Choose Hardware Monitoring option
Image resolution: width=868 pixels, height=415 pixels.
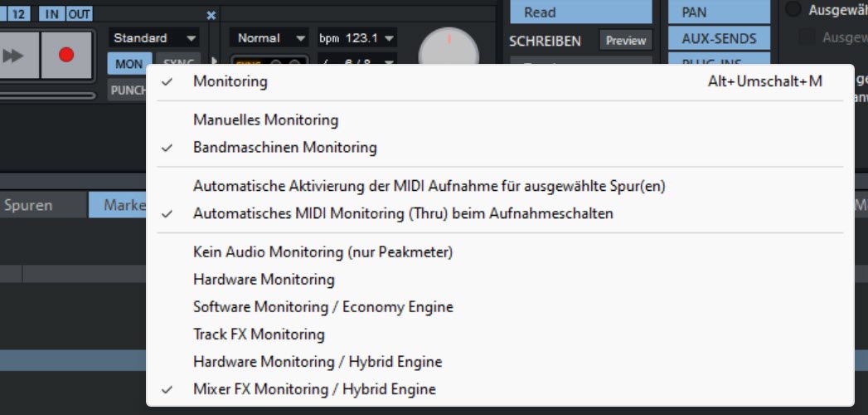500,279
